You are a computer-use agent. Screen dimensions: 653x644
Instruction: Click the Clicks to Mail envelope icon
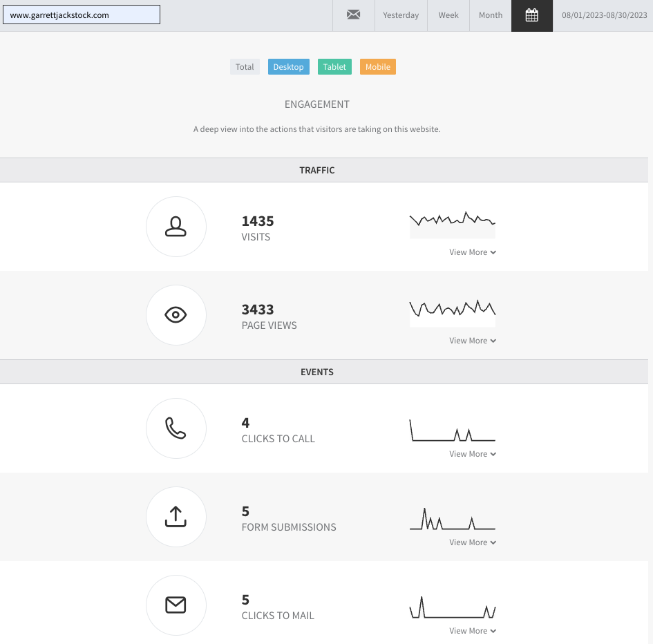(x=176, y=605)
